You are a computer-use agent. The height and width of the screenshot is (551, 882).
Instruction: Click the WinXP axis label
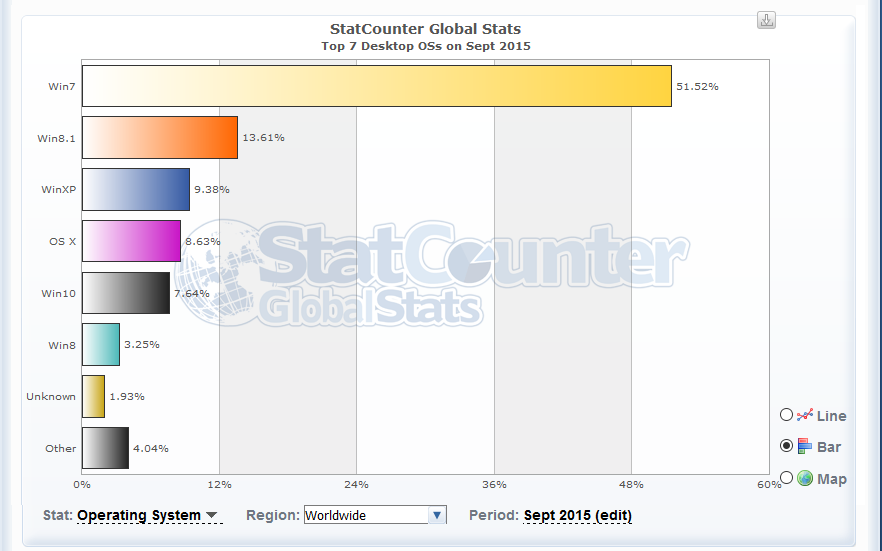tap(58, 189)
